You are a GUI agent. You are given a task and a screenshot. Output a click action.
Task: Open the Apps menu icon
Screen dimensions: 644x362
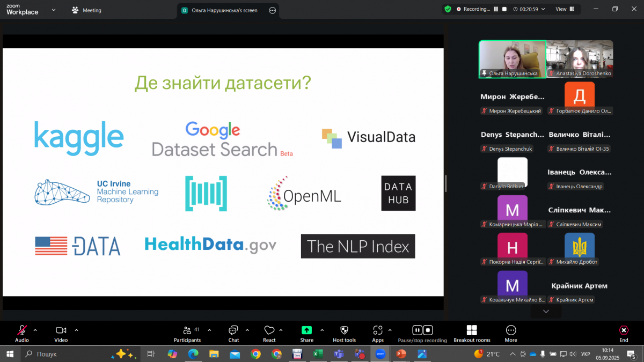pyautogui.click(x=378, y=333)
